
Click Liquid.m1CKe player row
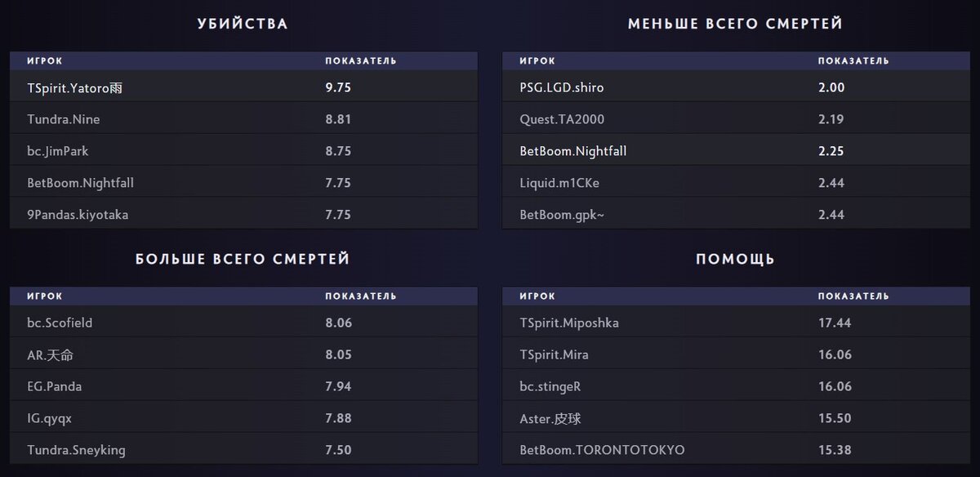click(735, 183)
